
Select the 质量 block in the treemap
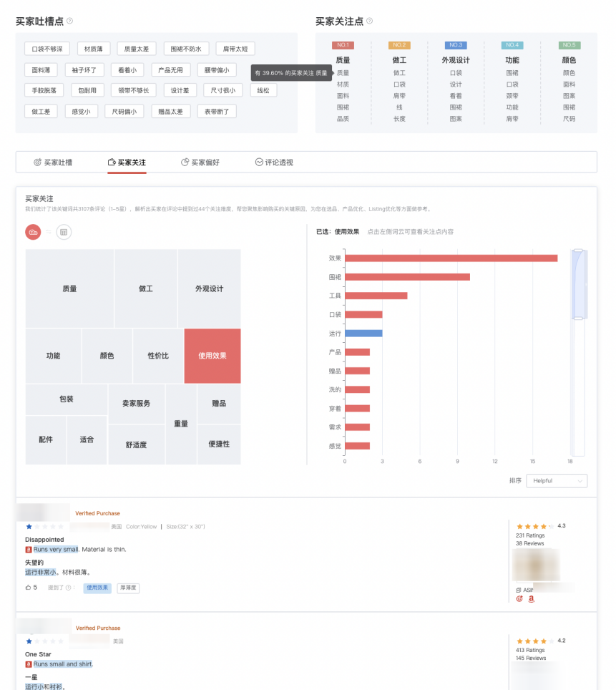(69, 288)
